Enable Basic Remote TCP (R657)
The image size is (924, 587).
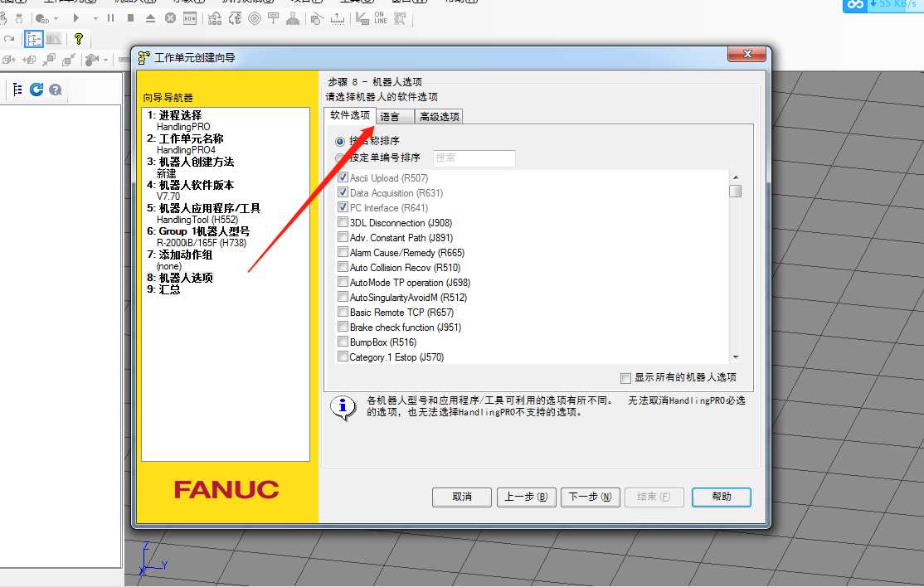[x=343, y=312]
